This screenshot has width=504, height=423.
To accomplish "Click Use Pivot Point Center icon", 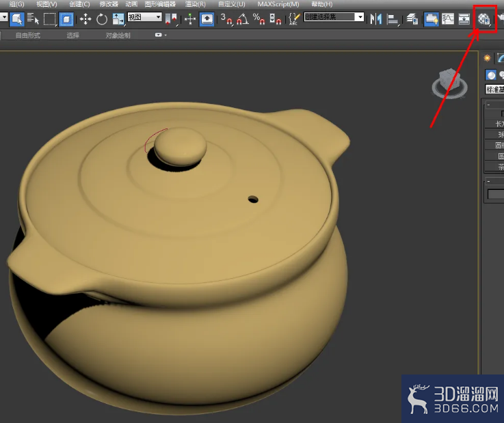I will pyautogui.click(x=171, y=19).
